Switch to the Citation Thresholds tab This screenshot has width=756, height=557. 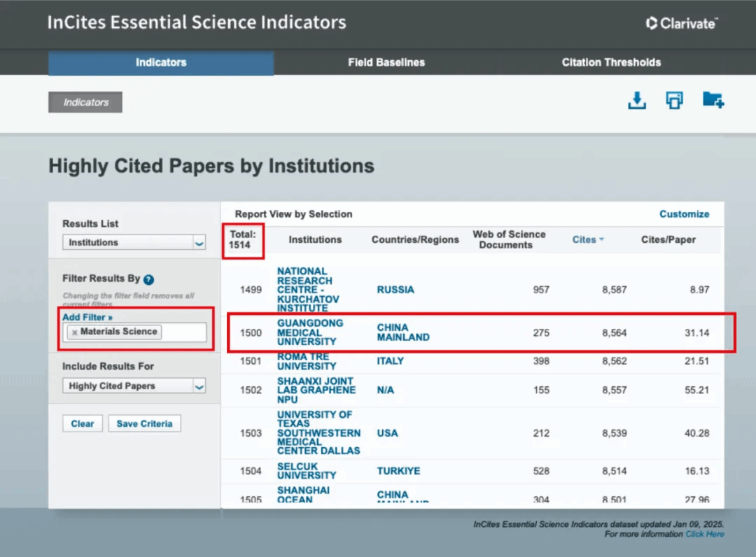tap(611, 62)
